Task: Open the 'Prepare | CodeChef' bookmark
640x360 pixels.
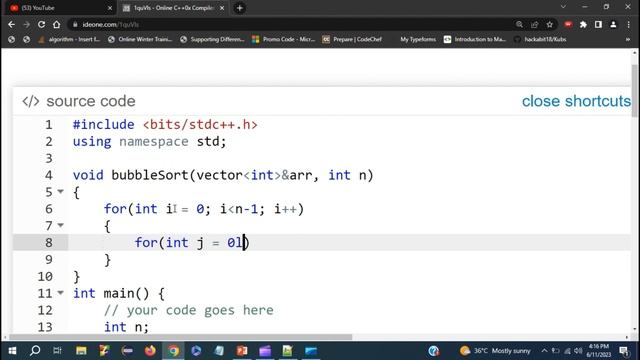Action: (352, 40)
